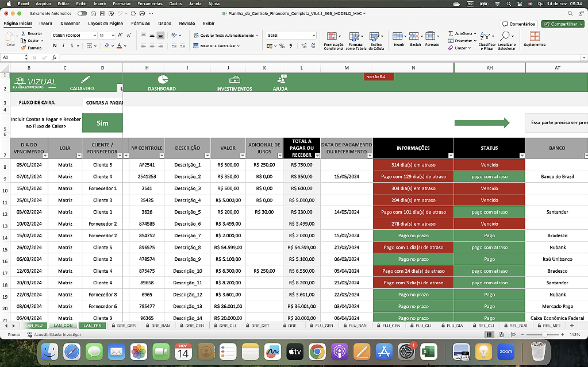
Task: Open the DIA DO VENCIMENTO filter arrow
Action: pos(45,156)
